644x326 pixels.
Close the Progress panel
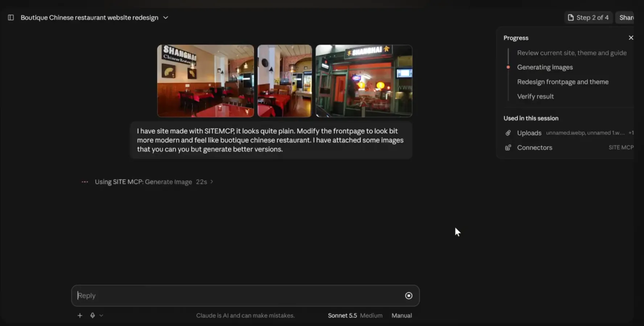point(631,38)
